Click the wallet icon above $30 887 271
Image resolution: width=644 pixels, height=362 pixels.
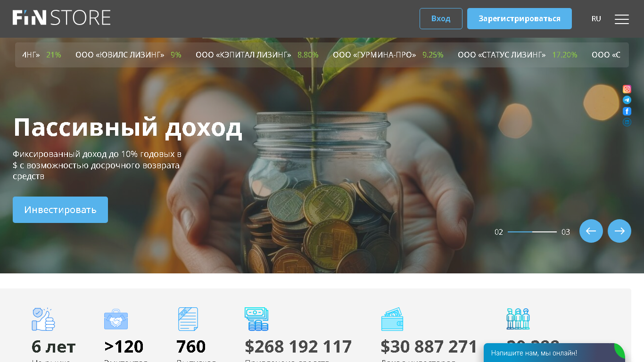coord(392,319)
